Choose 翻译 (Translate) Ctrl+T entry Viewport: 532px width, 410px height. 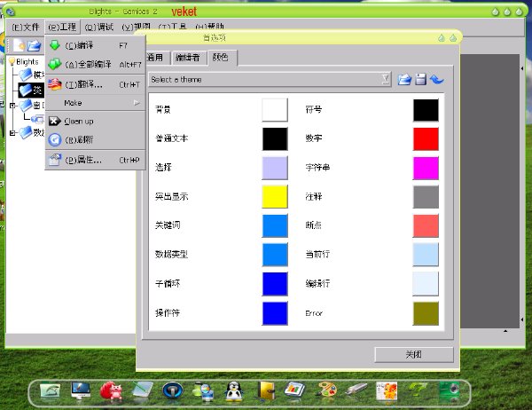pyautogui.click(x=96, y=84)
